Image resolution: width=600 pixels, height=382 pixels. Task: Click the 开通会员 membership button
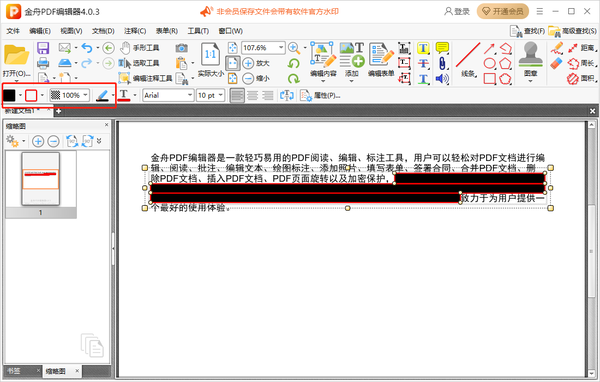click(x=502, y=11)
